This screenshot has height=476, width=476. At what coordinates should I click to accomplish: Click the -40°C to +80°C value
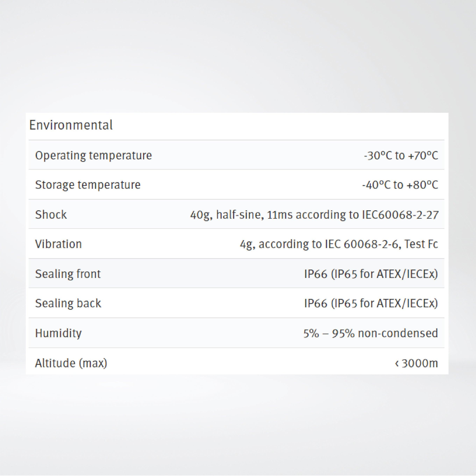tap(400, 185)
